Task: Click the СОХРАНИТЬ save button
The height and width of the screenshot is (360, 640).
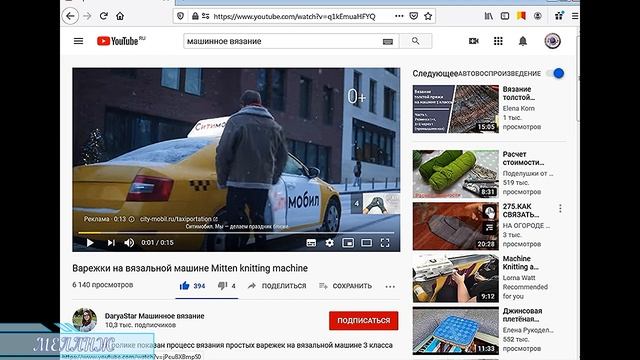Action: tap(345, 286)
